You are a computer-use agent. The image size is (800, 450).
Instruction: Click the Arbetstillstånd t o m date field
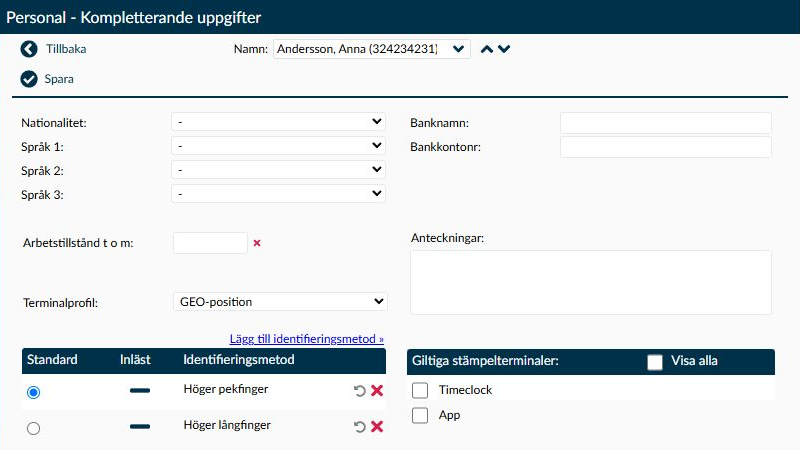[210, 243]
